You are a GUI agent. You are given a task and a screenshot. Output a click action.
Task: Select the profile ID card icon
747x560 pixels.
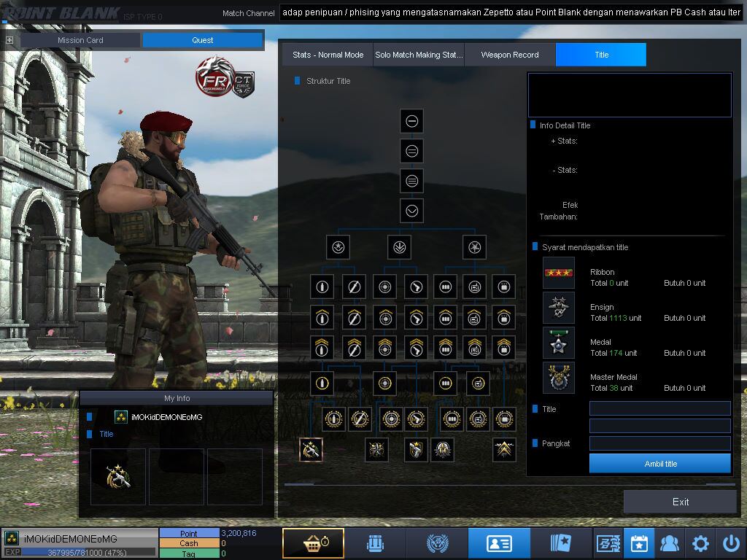click(x=499, y=542)
